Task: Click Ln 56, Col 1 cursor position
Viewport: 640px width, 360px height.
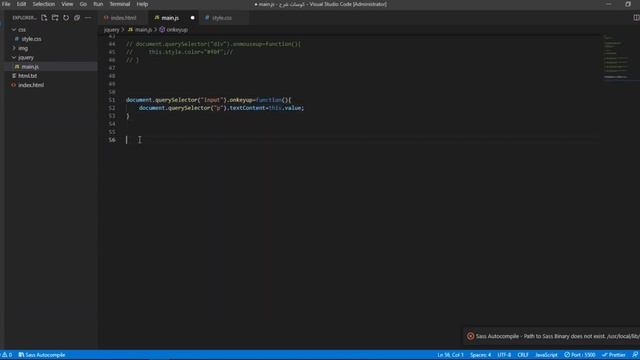Action: tap(450, 355)
